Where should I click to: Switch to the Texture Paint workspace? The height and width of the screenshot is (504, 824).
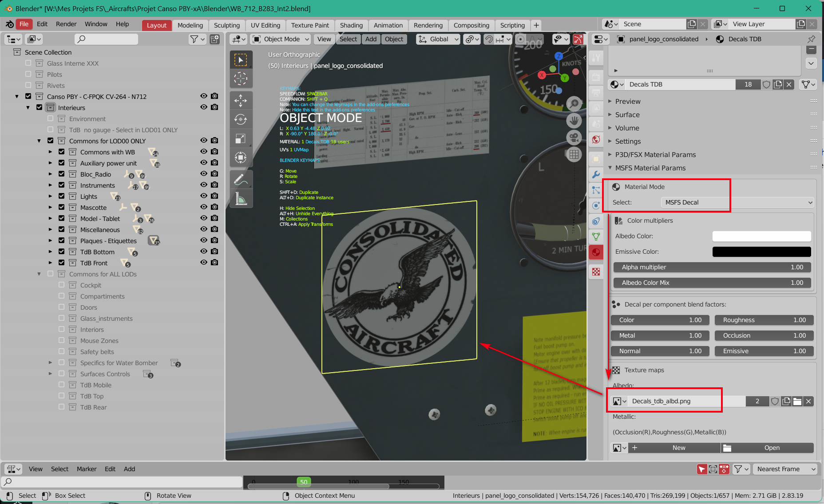click(x=310, y=25)
